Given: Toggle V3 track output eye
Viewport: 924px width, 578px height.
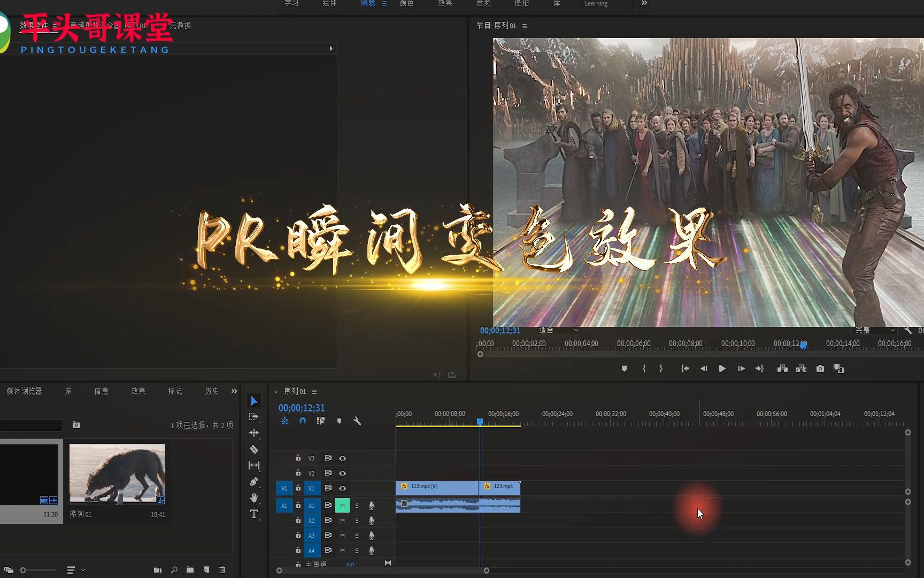Looking at the screenshot, I should [343, 459].
